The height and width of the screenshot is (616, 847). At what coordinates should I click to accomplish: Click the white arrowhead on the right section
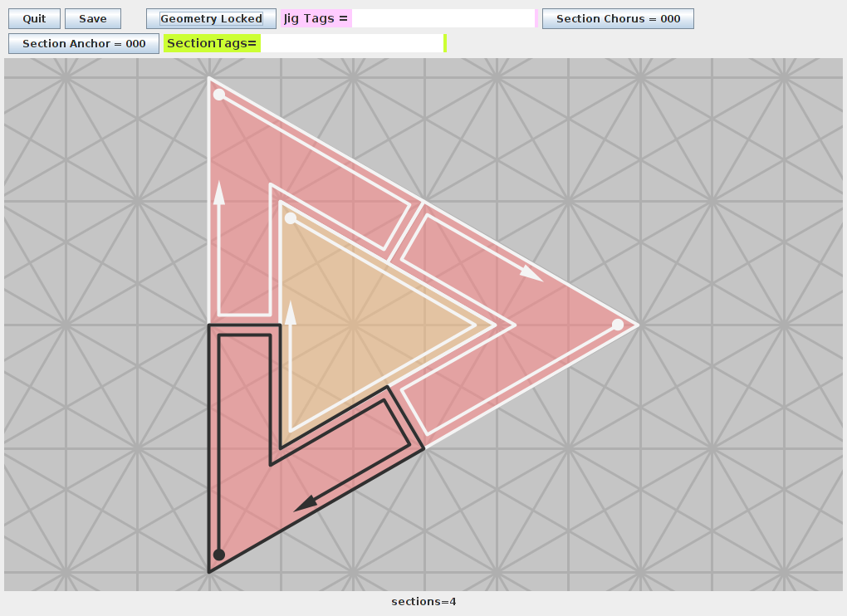point(531,274)
